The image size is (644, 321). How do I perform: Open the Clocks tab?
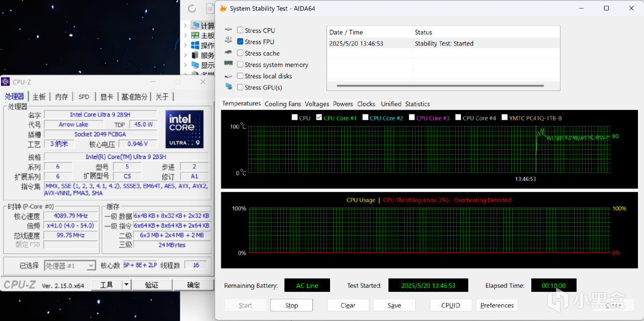point(366,104)
